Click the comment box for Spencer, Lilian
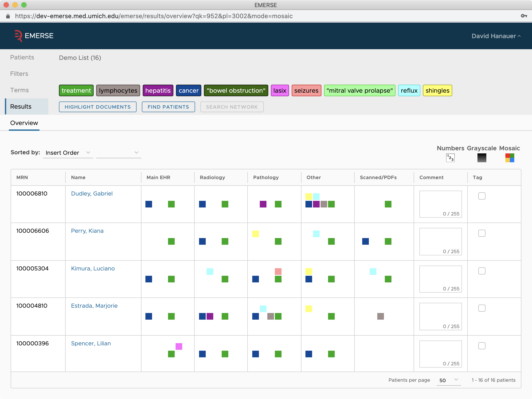The height and width of the screenshot is (399, 532). pyautogui.click(x=440, y=354)
